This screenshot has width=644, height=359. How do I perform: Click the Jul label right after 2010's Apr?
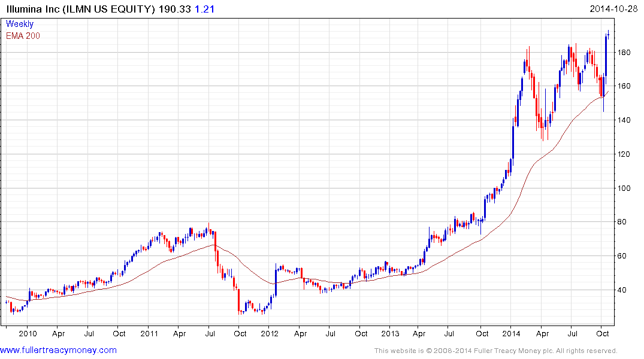pos(89,333)
